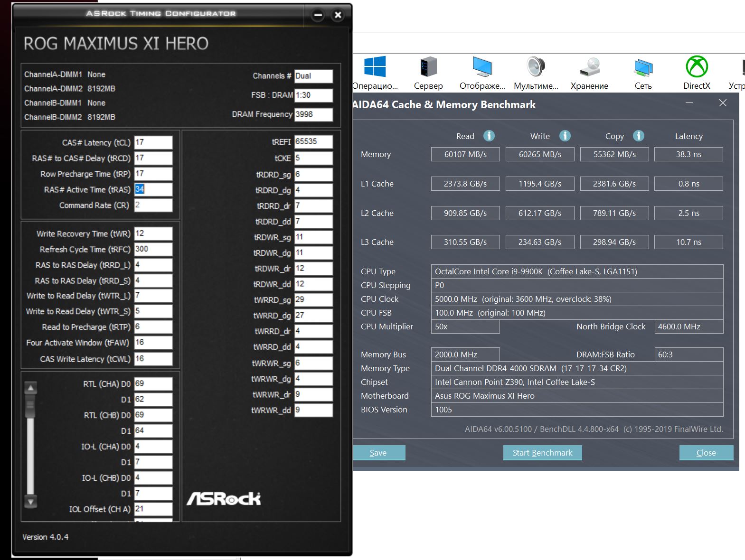Select the tWRWR_dd field
745x560 pixels.
click(313, 410)
